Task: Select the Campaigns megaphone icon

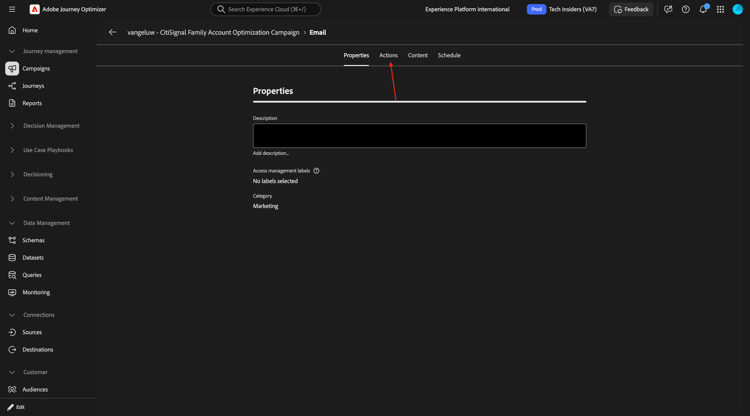Action: coord(12,68)
